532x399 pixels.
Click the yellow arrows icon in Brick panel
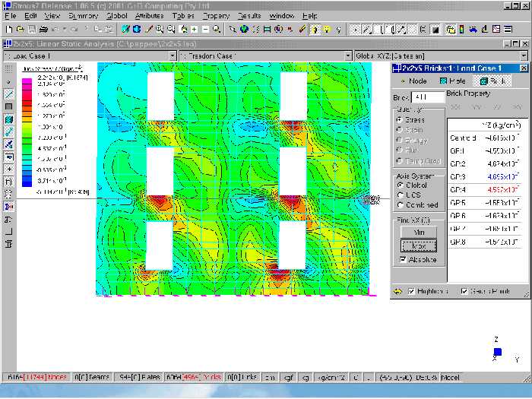[397, 291]
